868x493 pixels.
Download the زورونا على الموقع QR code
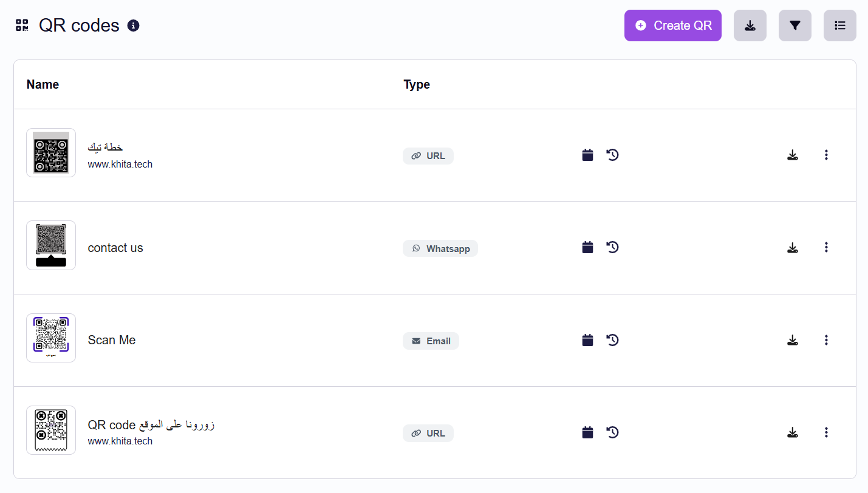(x=792, y=433)
